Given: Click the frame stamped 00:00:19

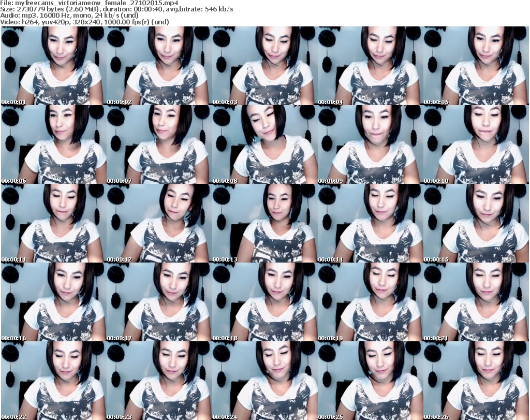Looking at the screenshot, I should [371, 302].
